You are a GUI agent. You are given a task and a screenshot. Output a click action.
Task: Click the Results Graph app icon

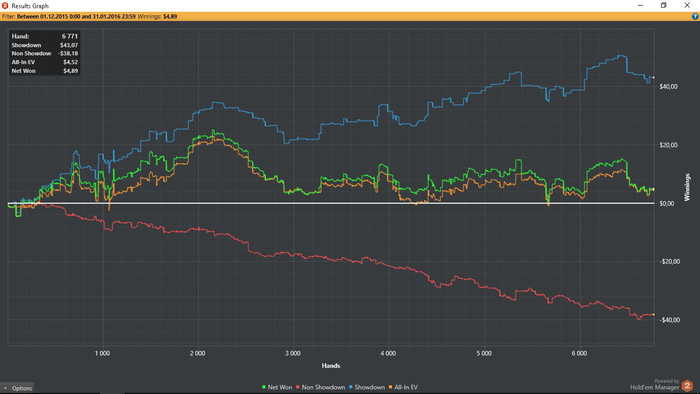[5, 5]
